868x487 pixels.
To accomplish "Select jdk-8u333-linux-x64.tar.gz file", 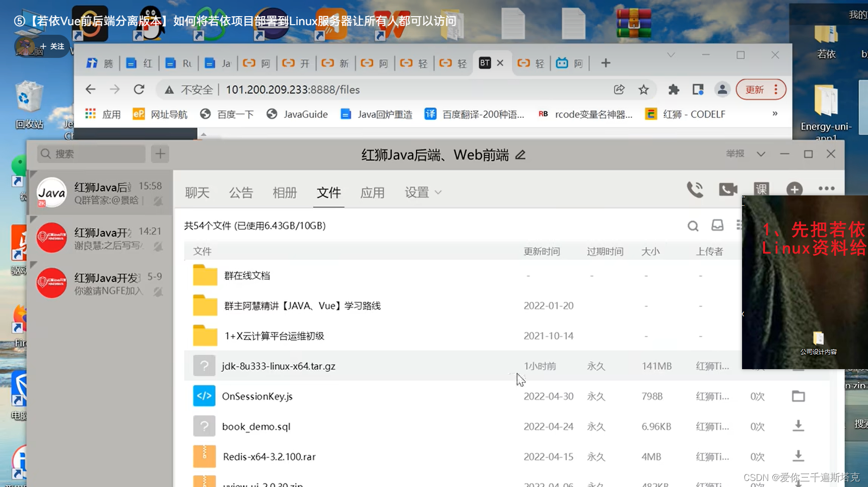I will (279, 366).
